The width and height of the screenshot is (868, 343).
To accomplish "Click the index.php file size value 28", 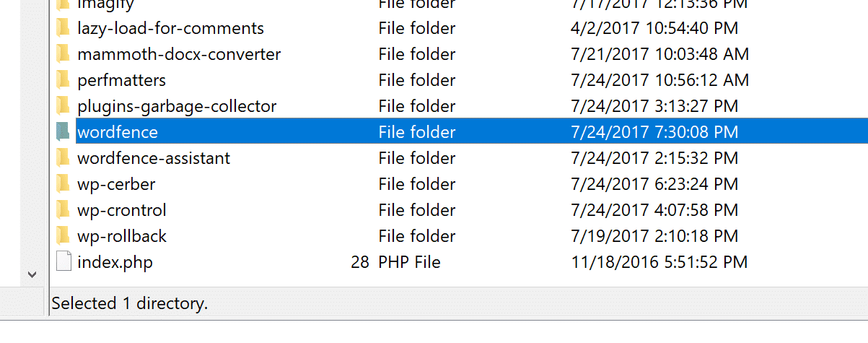I will 360,262.
